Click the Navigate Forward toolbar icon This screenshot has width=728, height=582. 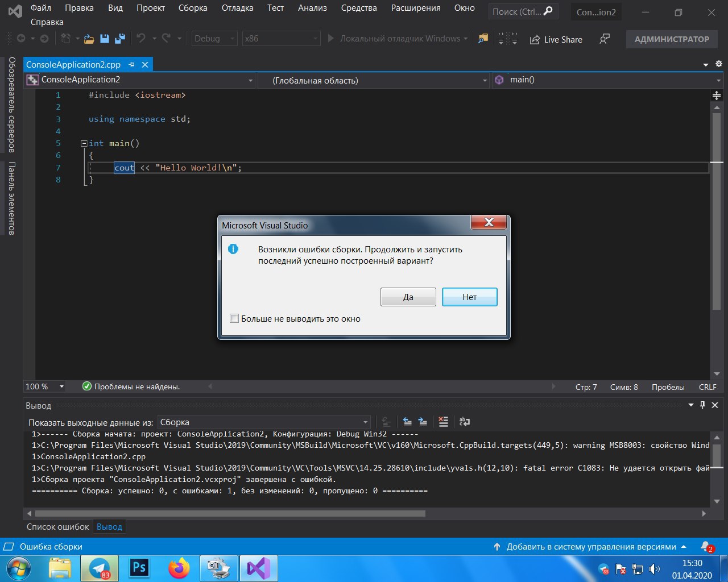44,38
